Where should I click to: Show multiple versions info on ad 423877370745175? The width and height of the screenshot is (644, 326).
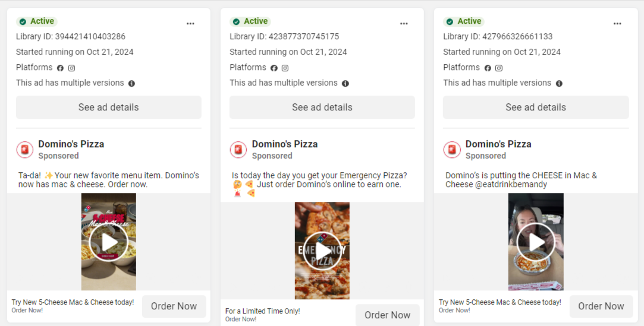click(x=345, y=84)
